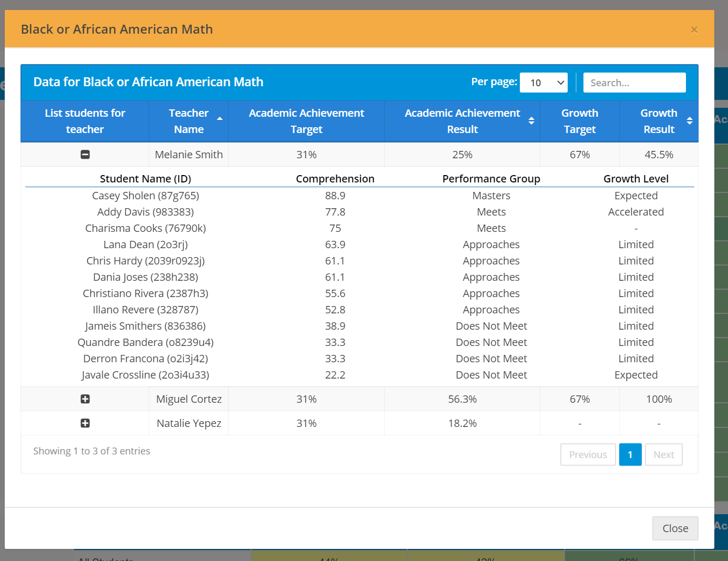Click the Natalie Yepez teacher name cell
Image resolution: width=728 pixels, height=561 pixels.
click(189, 423)
